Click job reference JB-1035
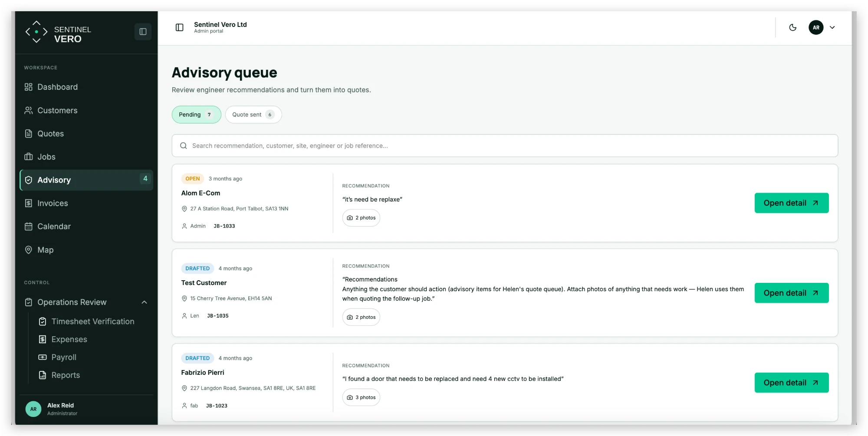 tap(218, 316)
